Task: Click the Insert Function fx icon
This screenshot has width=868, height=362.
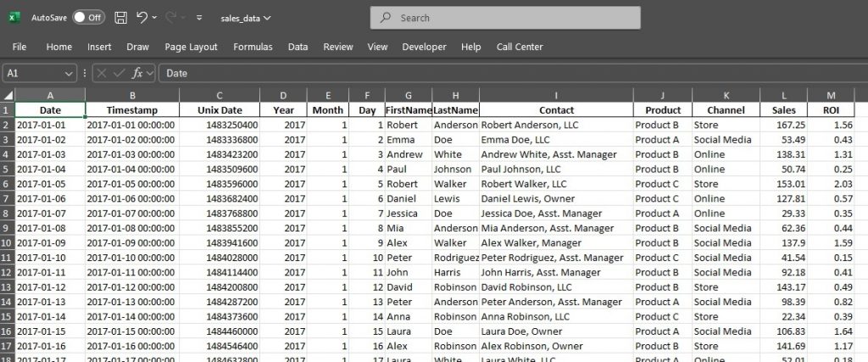Action: [137, 74]
